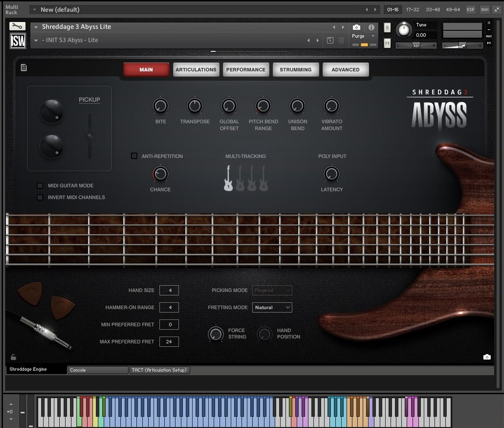Enable Anti-Repetition checkbox
Viewport: 504px width, 428px height.
134,156
